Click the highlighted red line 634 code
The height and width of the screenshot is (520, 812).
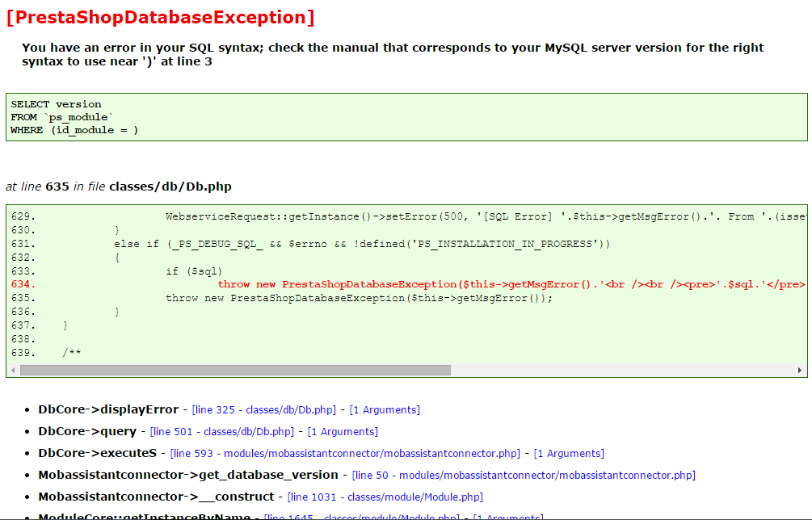coord(511,284)
